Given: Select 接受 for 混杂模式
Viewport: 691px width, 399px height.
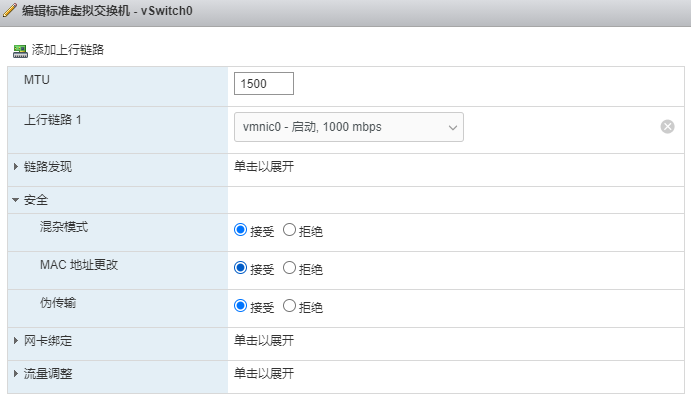Looking at the screenshot, I should (240, 230).
